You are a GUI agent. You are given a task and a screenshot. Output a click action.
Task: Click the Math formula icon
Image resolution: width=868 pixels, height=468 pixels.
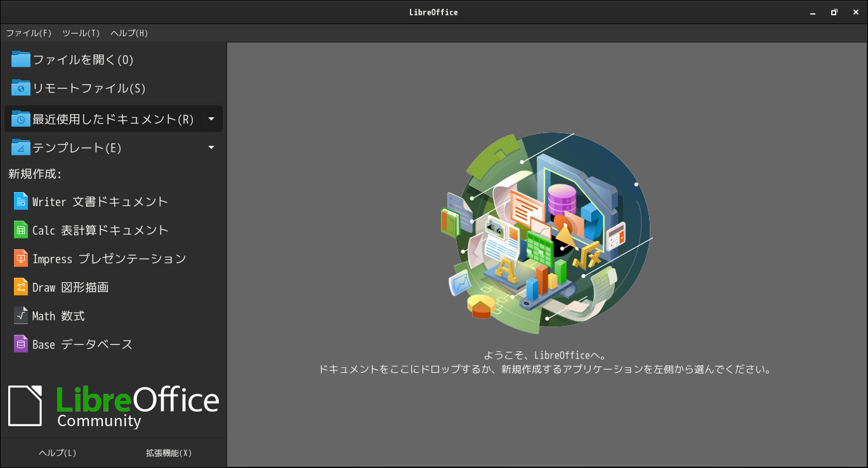click(21, 315)
